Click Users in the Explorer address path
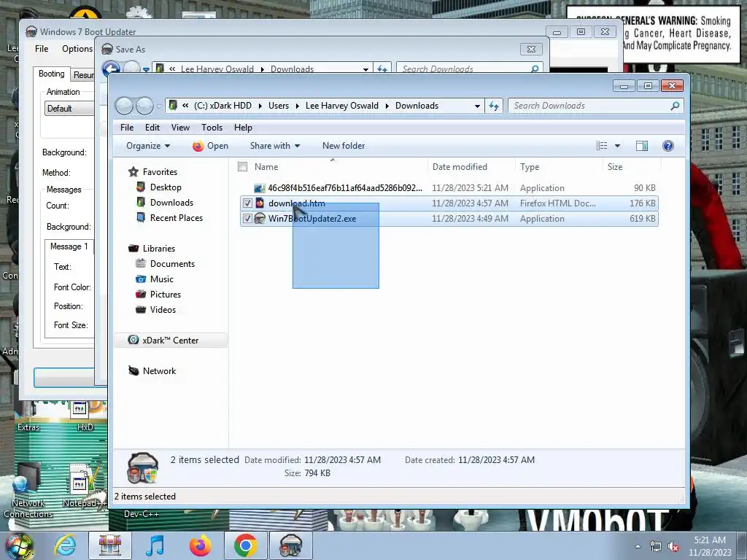Image resolution: width=747 pixels, height=560 pixels. [279, 106]
